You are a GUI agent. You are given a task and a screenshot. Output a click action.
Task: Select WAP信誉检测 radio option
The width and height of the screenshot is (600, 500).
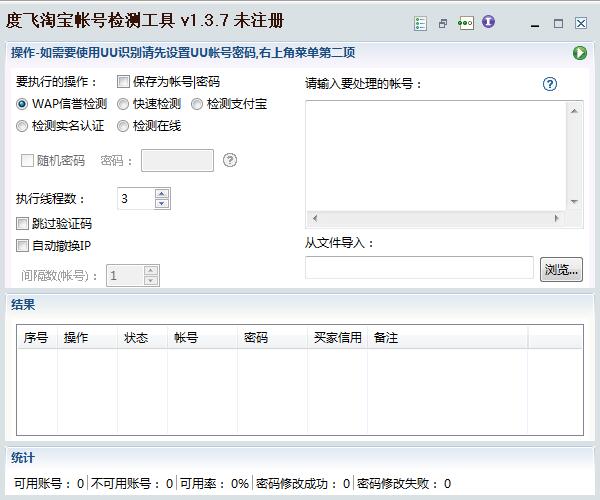point(22,104)
